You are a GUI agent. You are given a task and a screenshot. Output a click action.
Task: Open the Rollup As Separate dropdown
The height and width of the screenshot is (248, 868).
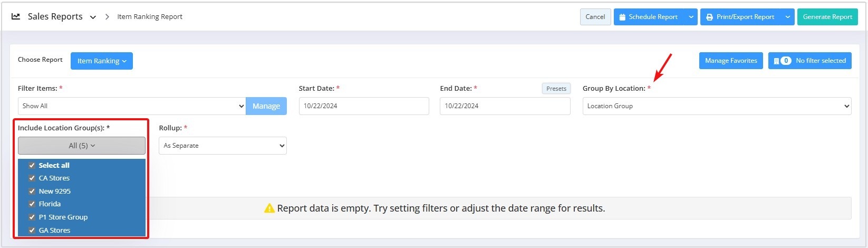point(223,146)
